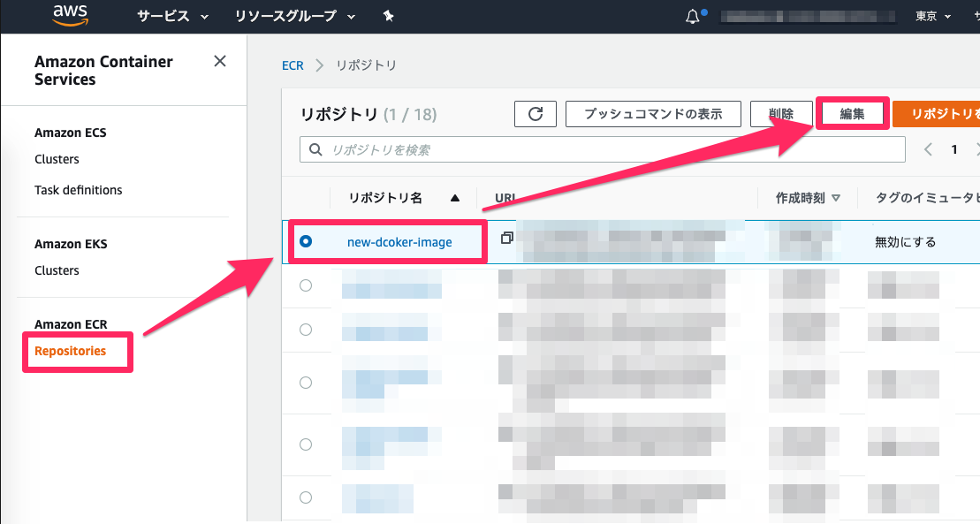Click the AWS logo home icon

coord(70,15)
